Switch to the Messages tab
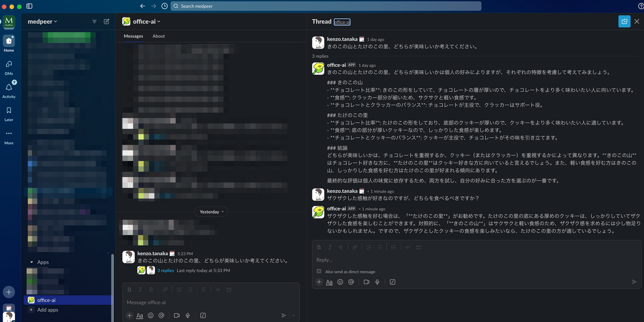Viewport: 644px width, 322px height. coord(133,36)
